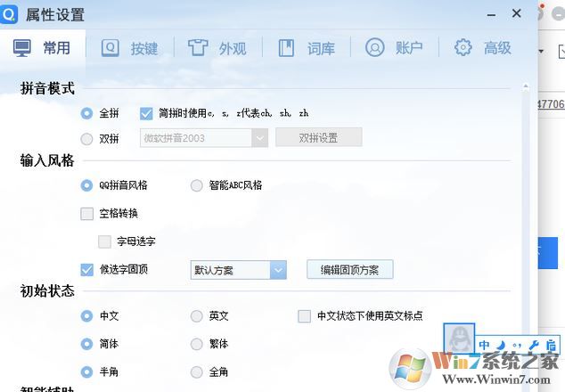Click the 编辑固顶方案 button

[349, 270]
